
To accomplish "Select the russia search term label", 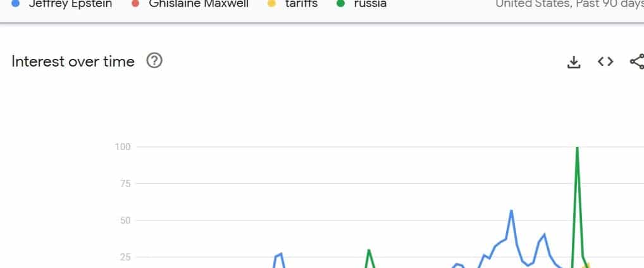I will point(370,4).
